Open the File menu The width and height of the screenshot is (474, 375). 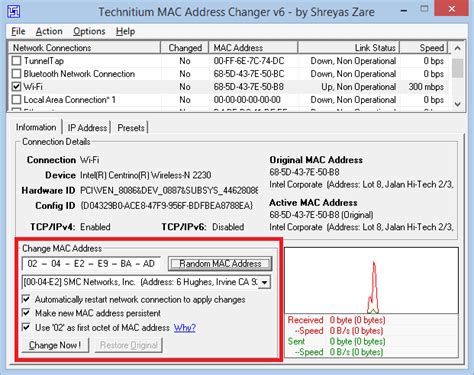click(18, 31)
